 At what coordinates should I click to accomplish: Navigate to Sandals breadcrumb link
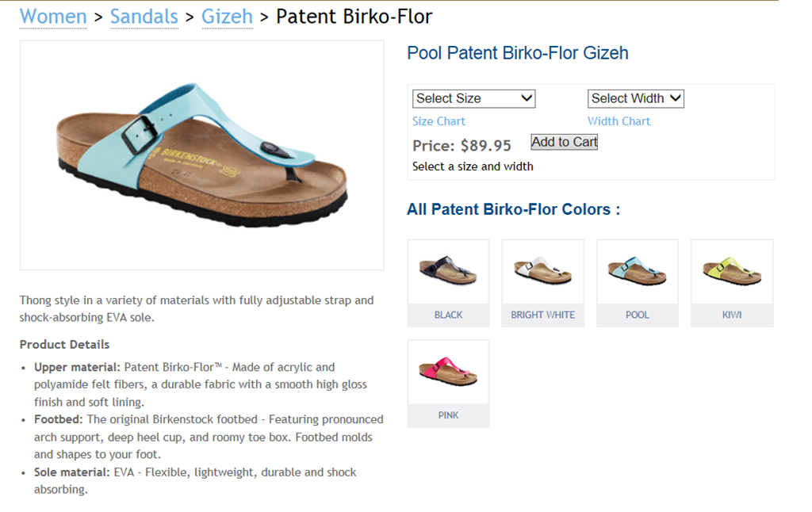click(144, 16)
